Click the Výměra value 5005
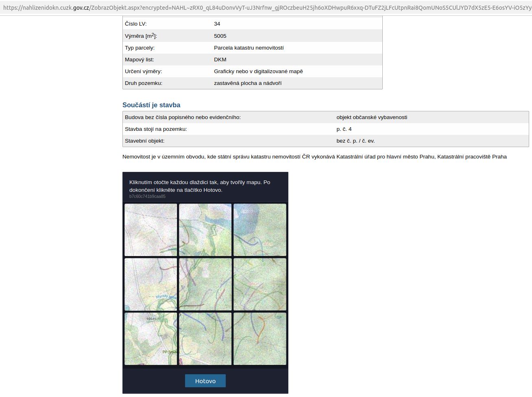The height and width of the screenshot is (397, 532). pos(220,36)
